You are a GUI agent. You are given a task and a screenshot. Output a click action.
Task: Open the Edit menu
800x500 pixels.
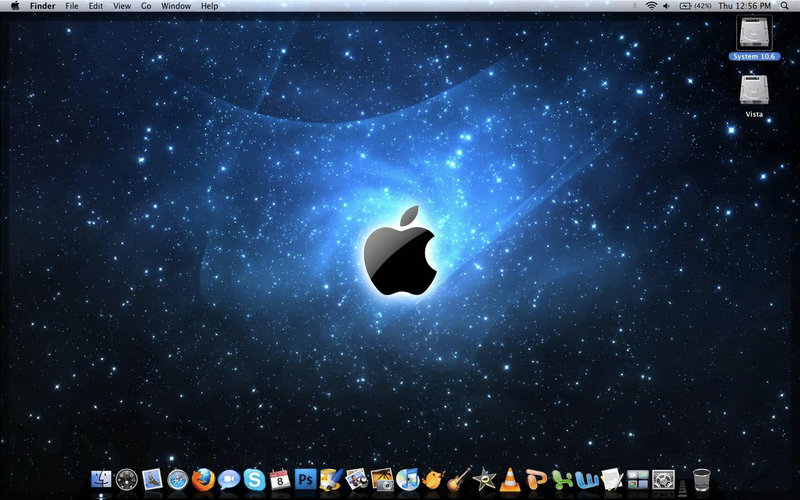95,6
